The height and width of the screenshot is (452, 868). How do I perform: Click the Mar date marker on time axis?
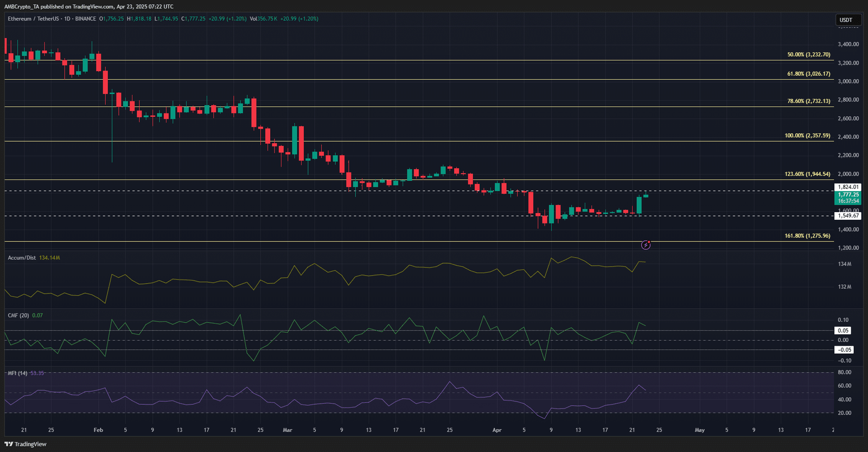pyautogui.click(x=288, y=430)
